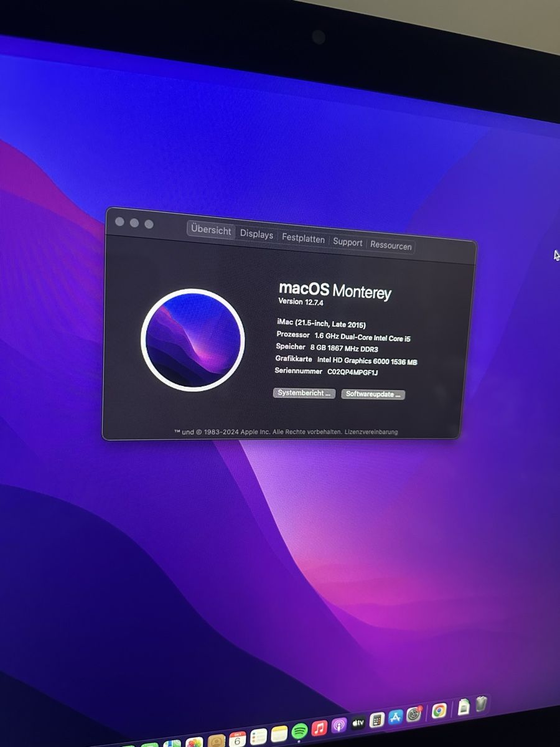Open the Contacts app icon
Image resolution: width=560 pixels, height=747 pixels.
(217, 741)
